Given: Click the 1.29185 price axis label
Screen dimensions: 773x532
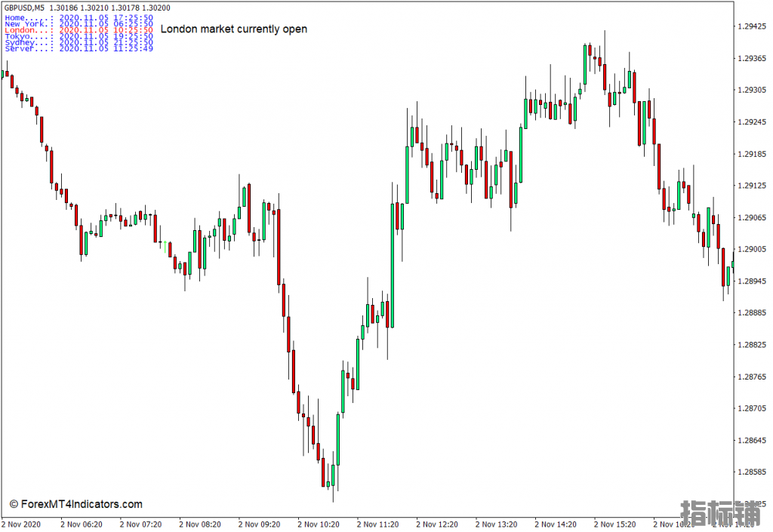Looking at the screenshot, I should [752, 154].
